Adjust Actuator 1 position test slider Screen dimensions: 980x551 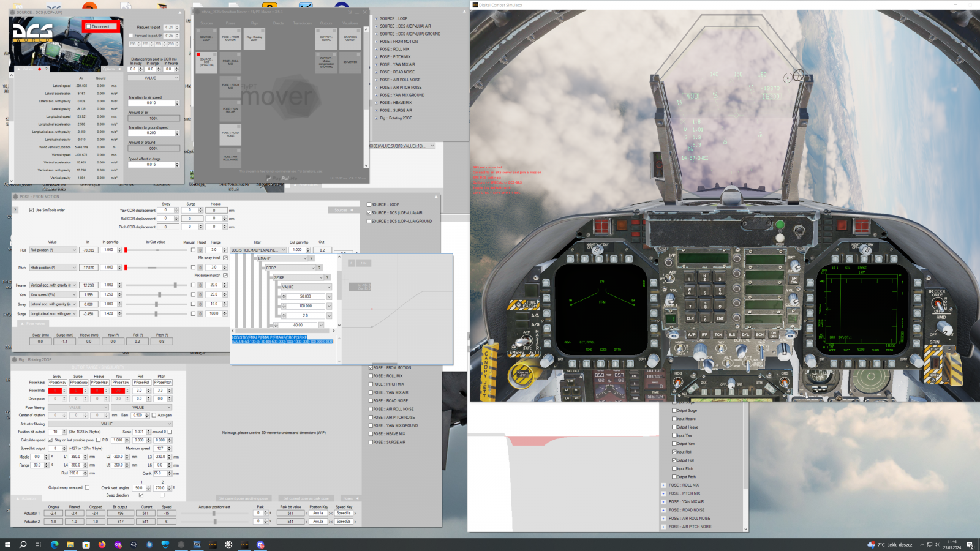point(214,514)
